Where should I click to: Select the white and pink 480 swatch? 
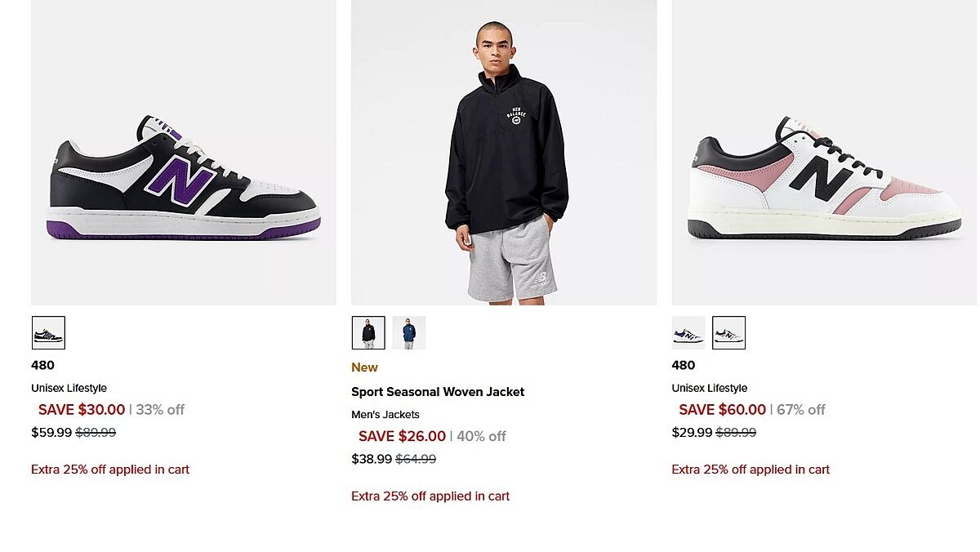click(728, 333)
